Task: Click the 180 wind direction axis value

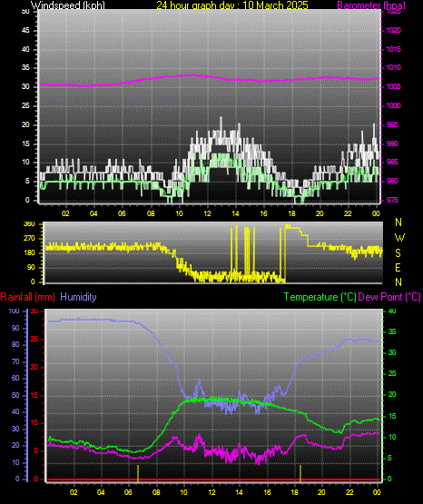Action: (x=29, y=253)
